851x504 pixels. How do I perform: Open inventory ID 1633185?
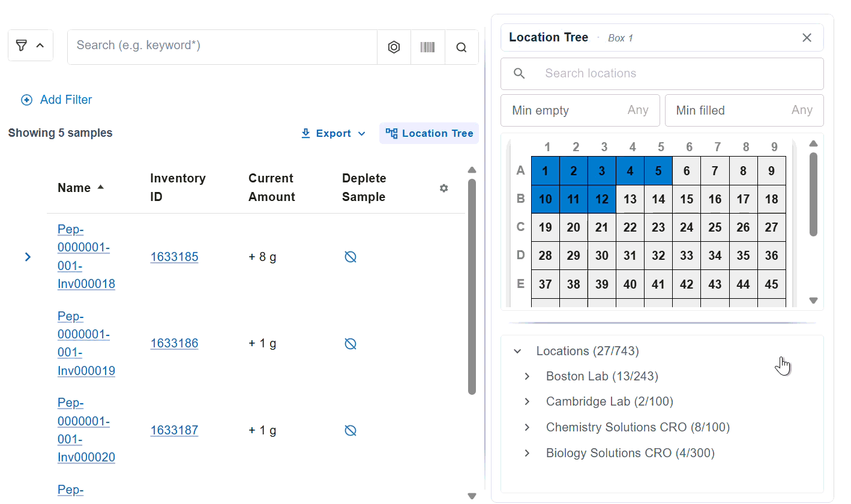point(174,257)
